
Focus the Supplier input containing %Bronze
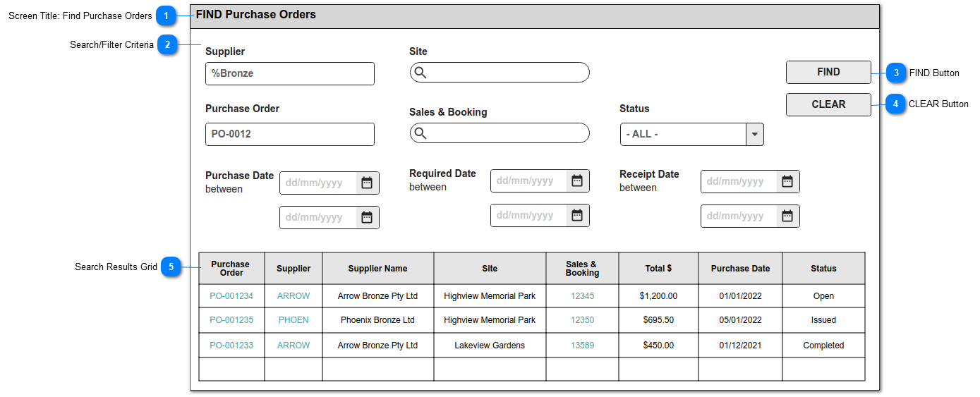290,73
